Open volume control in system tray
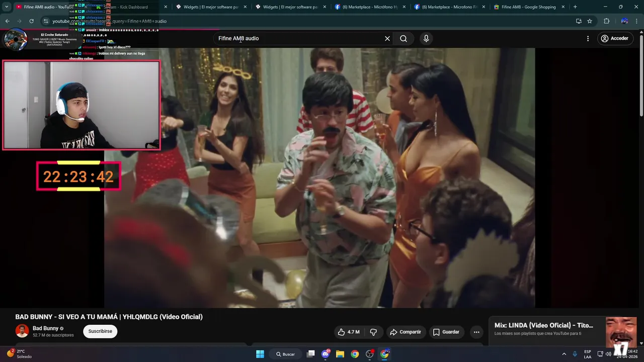 tap(609, 354)
